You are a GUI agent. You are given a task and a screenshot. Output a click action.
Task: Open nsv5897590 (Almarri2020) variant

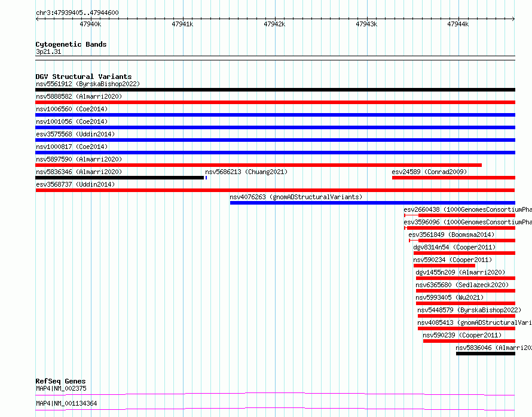79,159
